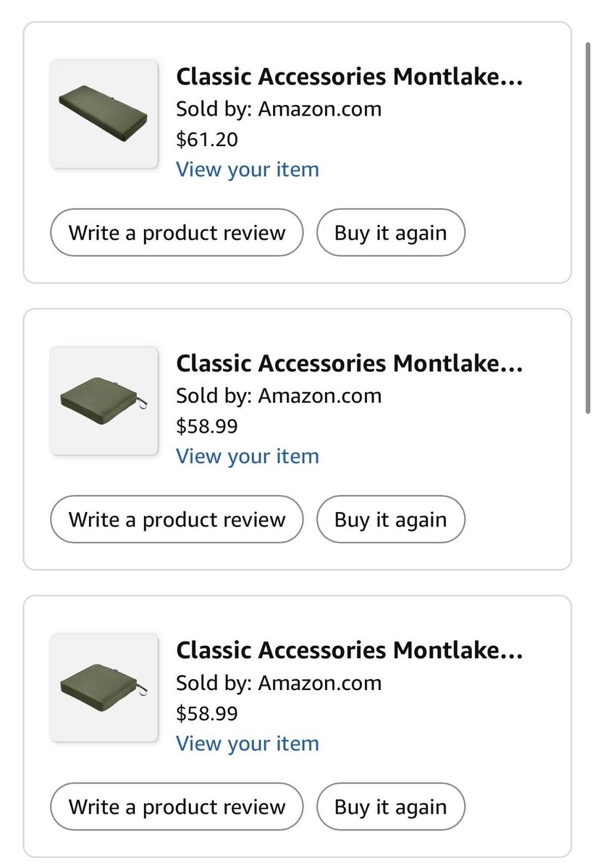Open the seat cushion thumbnail in third card
Viewport: 595px width, 868px height.
coord(104,687)
